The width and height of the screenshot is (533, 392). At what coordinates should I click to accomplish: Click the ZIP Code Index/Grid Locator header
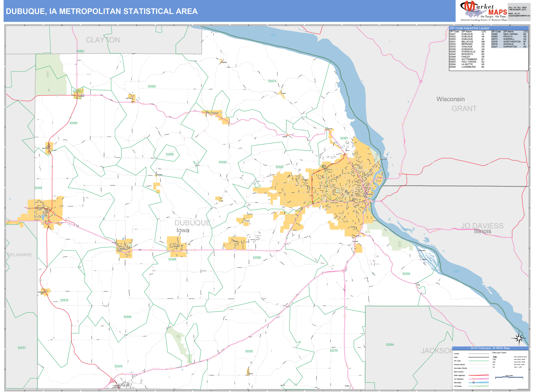pyautogui.click(x=469, y=28)
